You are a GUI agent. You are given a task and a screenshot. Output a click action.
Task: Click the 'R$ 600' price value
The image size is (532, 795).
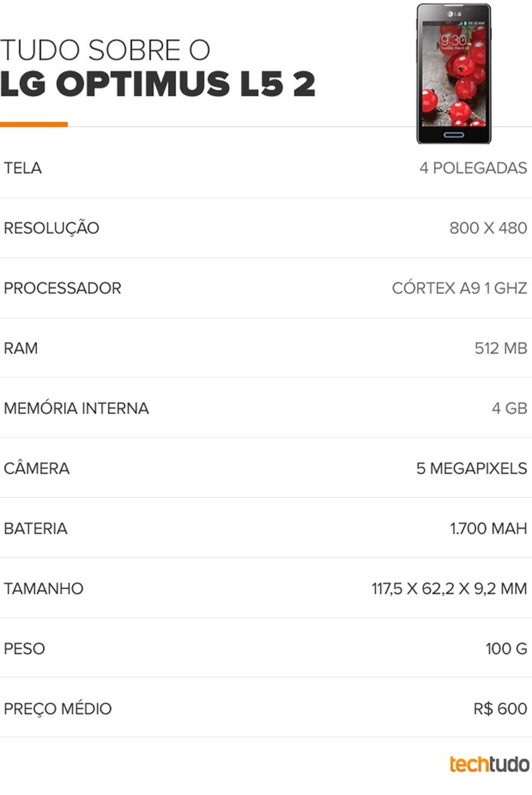pyautogui.click(x=500, y=708)
